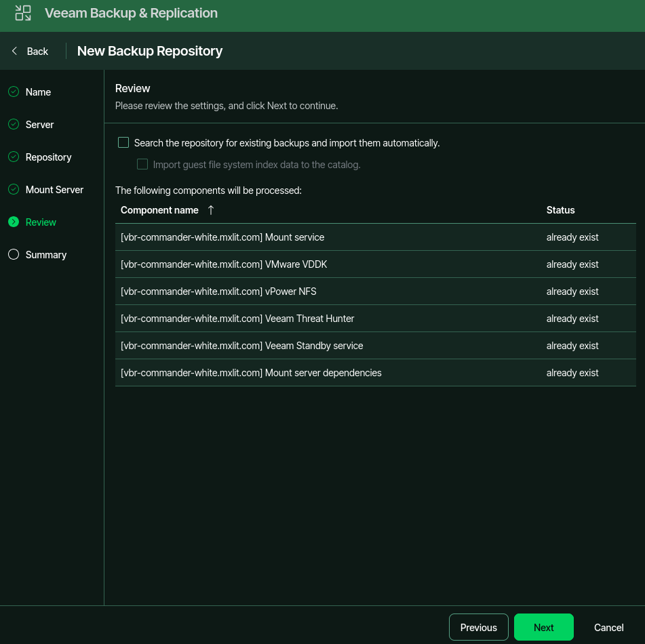
Task: Click the Name step checkmark icon
Action: (14, 92)
